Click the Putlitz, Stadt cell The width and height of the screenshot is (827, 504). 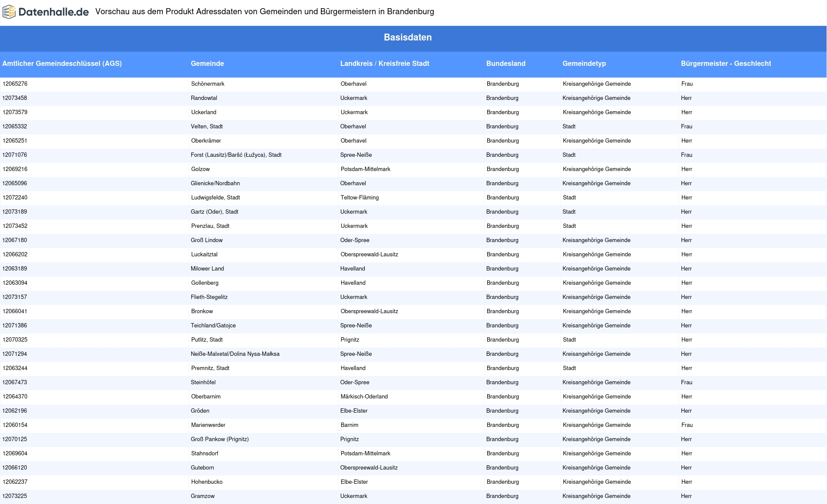(x=207, y=340)
